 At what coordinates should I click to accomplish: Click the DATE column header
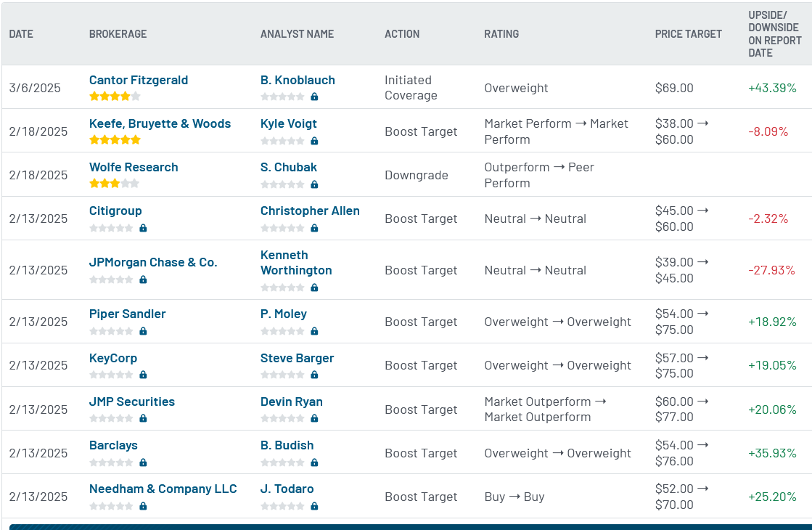(x=21, y=34)
